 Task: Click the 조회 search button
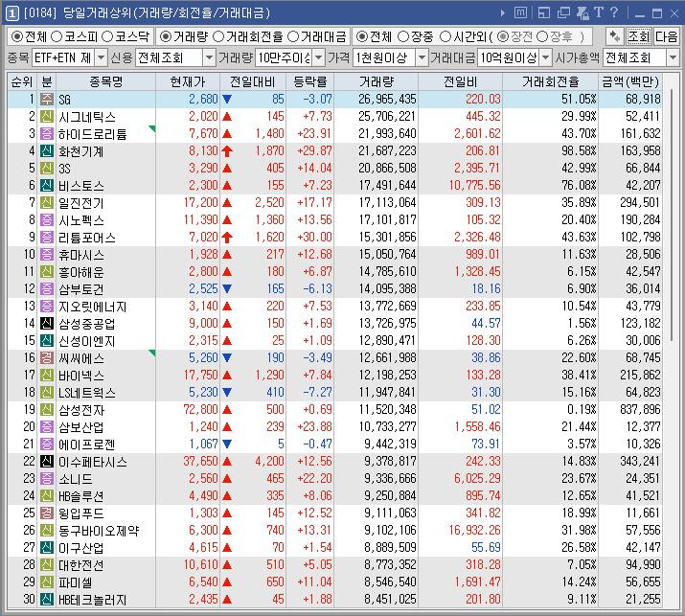coord(639,36)
